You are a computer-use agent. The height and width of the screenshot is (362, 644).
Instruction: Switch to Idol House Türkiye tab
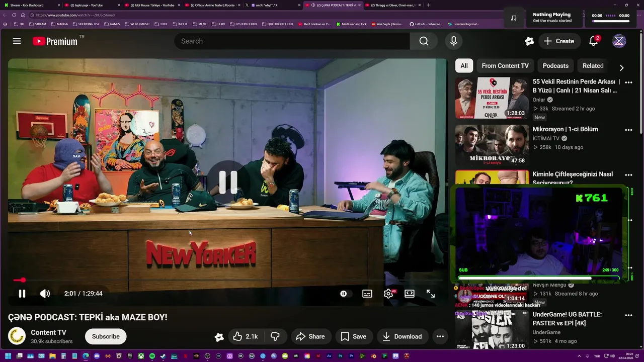click(153, 5)
